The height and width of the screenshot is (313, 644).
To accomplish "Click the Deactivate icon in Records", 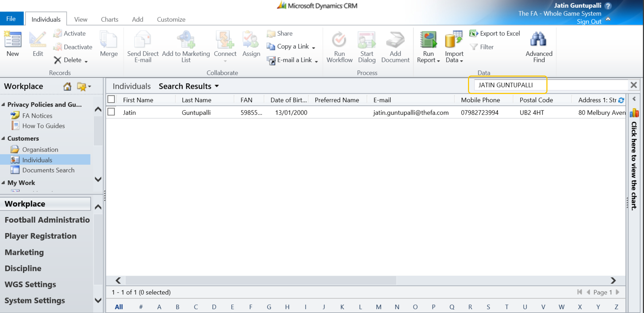I will (57, 47).
